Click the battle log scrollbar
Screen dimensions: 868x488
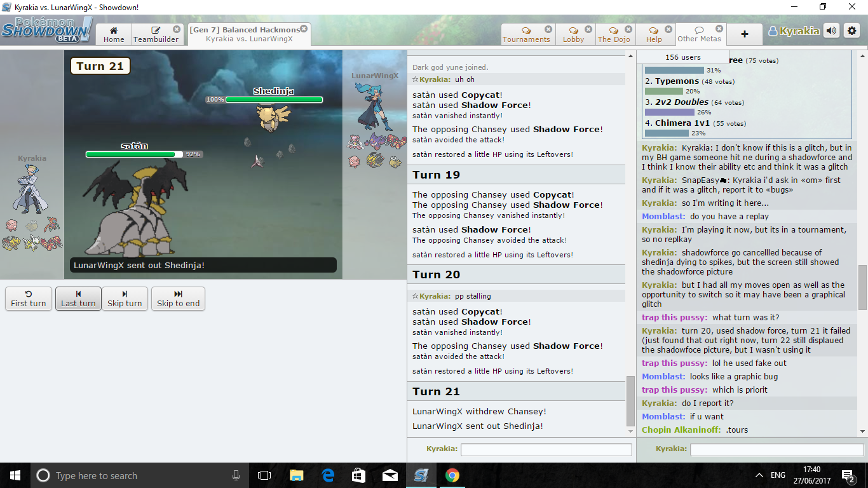point(630,401)
